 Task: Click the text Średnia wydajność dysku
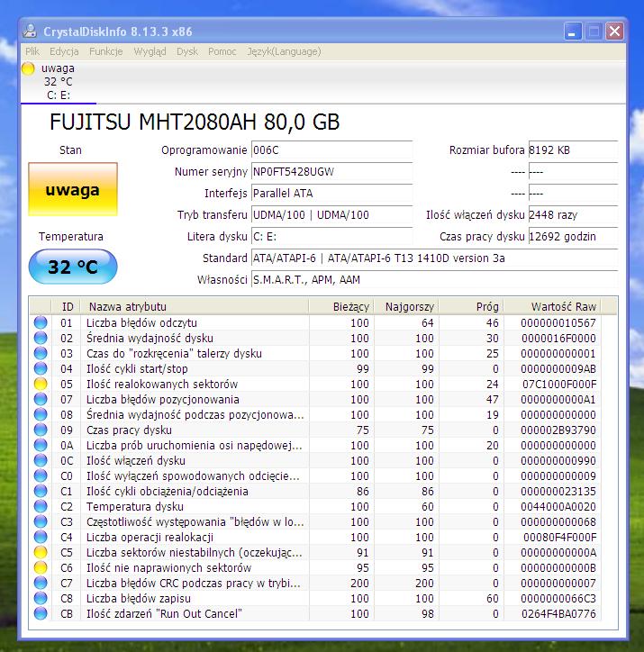coord(150,339)
